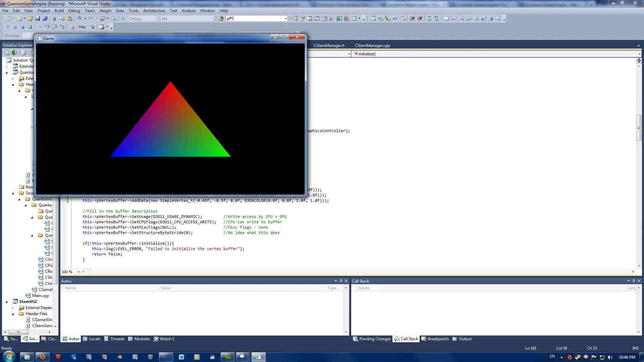
Task: Toggle Hex display mode
Action: (x=82, y=27)
